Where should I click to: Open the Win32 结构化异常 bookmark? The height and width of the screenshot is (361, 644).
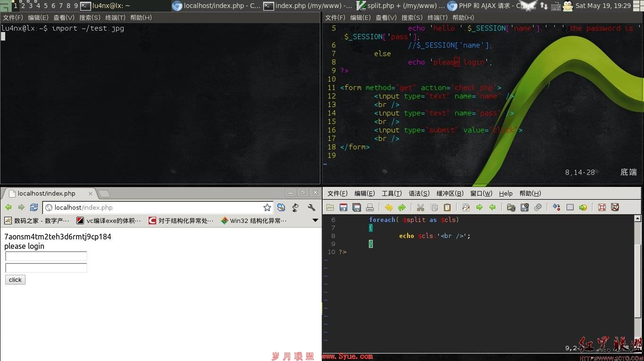point(253,221)
